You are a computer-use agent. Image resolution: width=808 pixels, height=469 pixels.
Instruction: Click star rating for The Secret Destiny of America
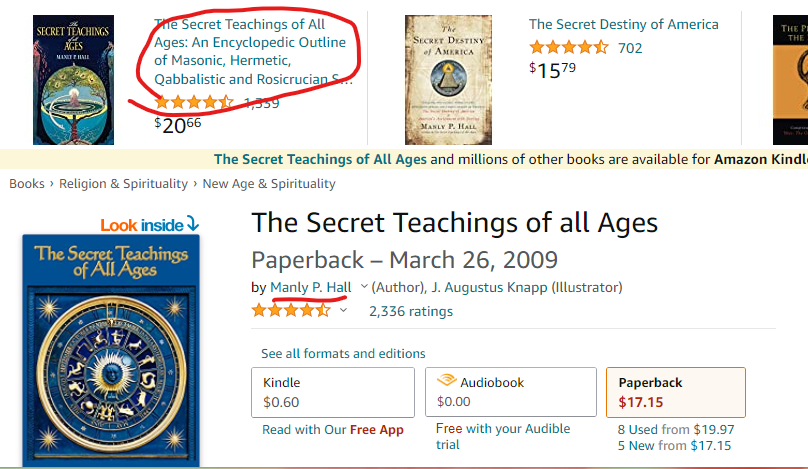[569, 48]
